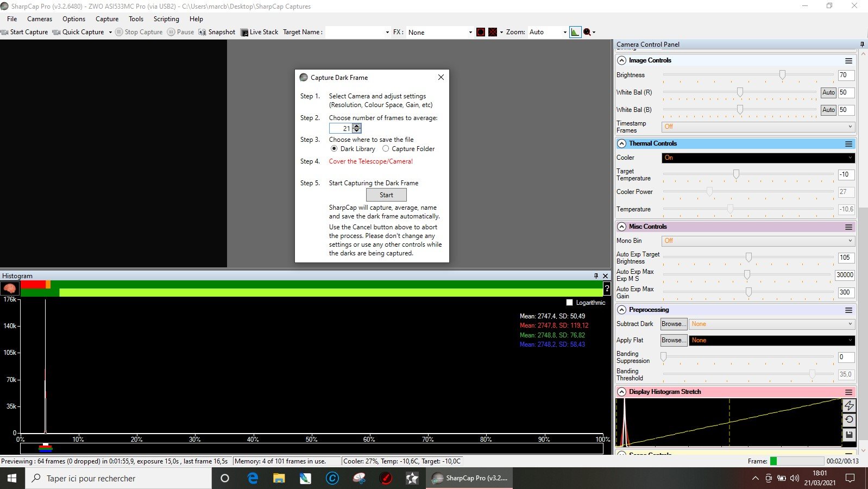
Task: Adjust the White Bal (R) slider
Action: pos(740,92)
